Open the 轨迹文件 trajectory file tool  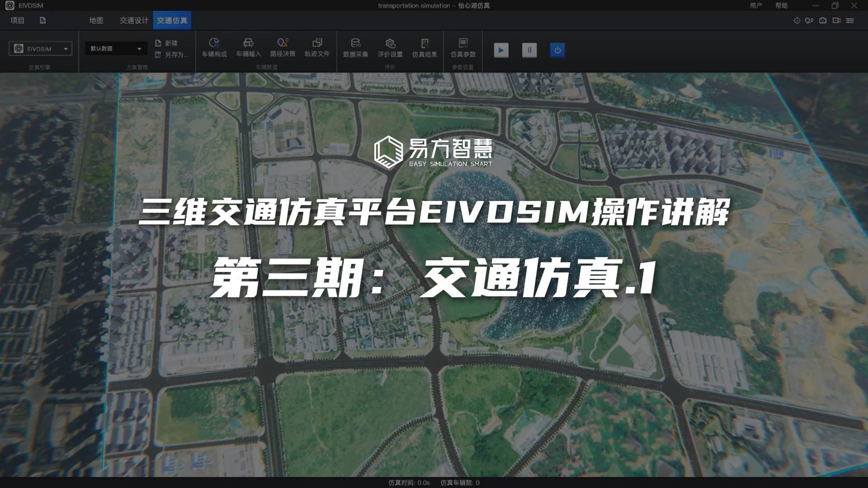(317, 48)
